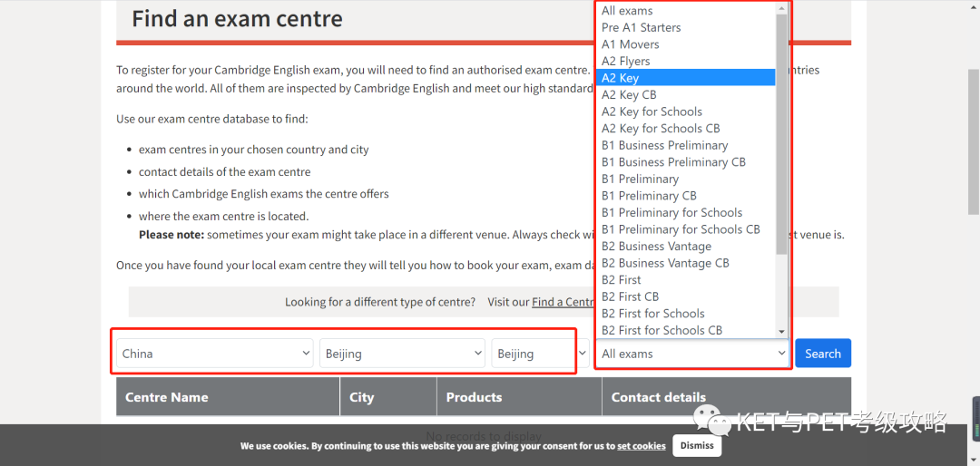Select 'All exams' in the dropdown list
Image resolution: width=980 pixels, height=466 pixels.
click(686, 11)
